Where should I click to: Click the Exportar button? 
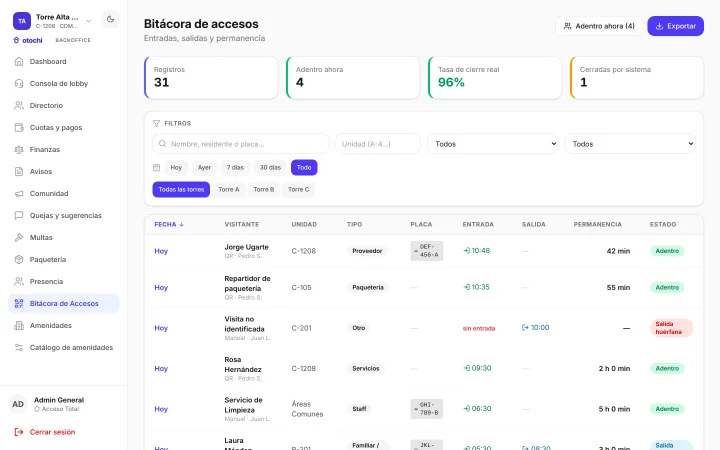(675, 26)
